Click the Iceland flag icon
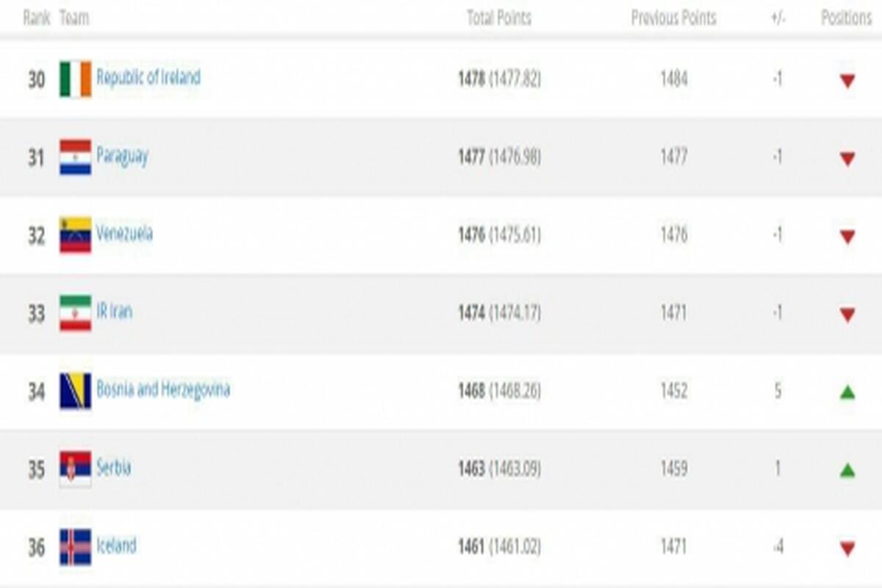 tap(76, 547)
